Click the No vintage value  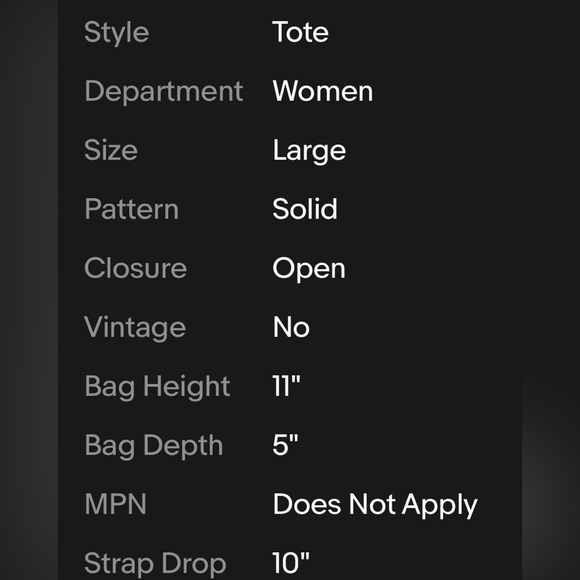291,327
